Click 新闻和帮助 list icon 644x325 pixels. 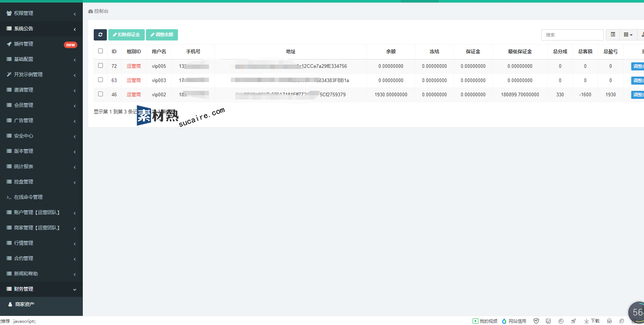click(9, 274)
